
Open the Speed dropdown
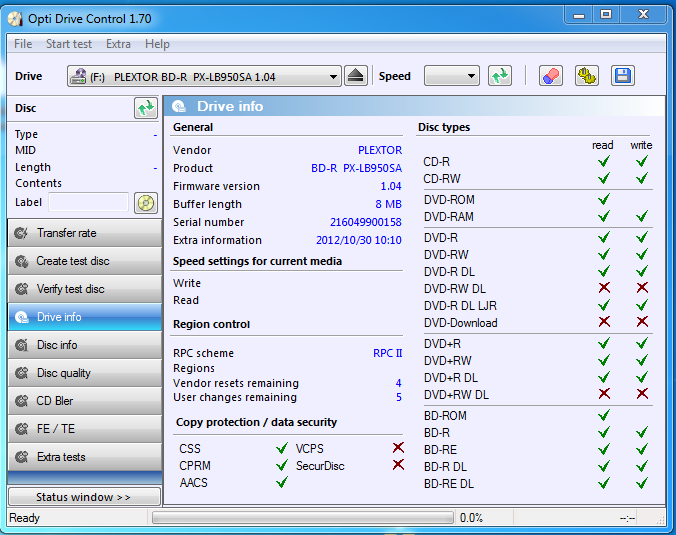pyautogui.click(x=452, y=76)
